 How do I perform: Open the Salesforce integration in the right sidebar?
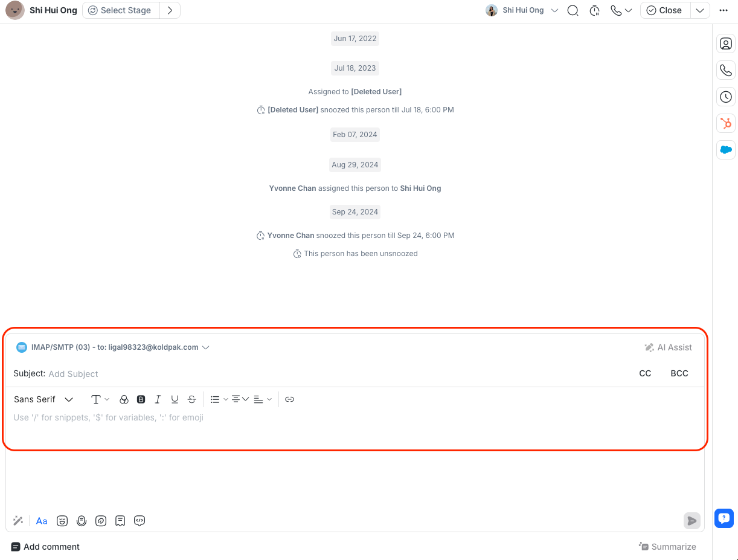[x=725, y=150]
